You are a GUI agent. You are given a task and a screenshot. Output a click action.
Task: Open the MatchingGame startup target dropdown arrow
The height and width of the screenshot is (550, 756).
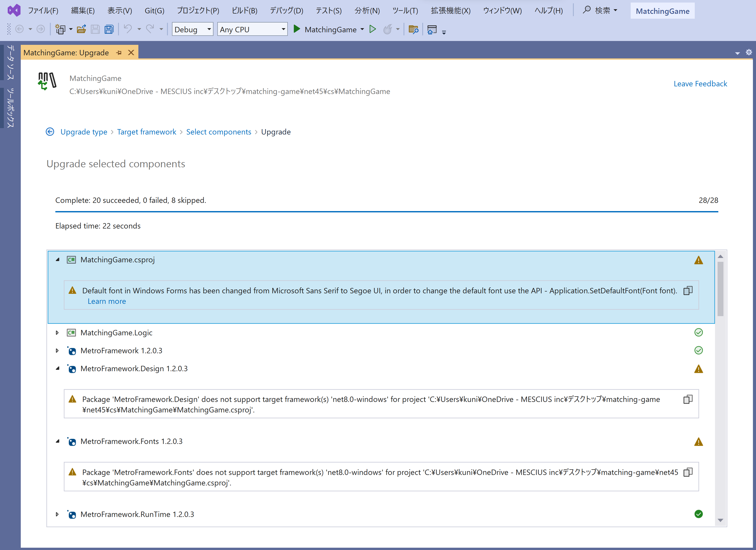[x=362, y=29]
